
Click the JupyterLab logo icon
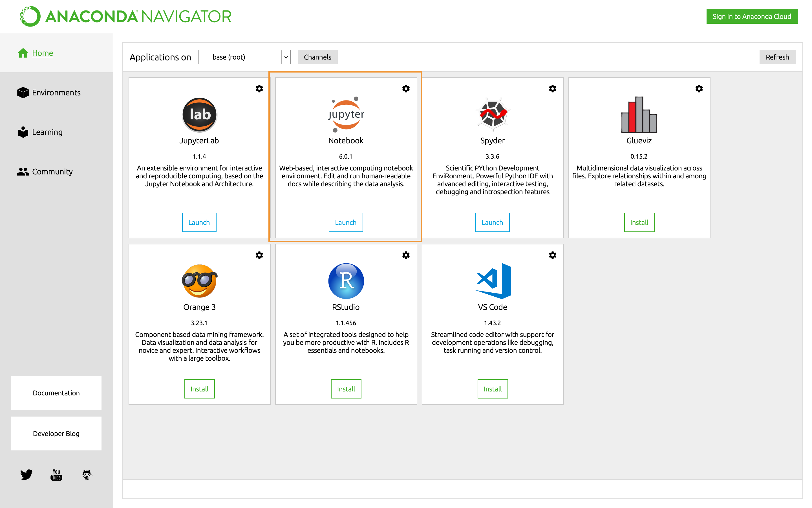point(199,115)
